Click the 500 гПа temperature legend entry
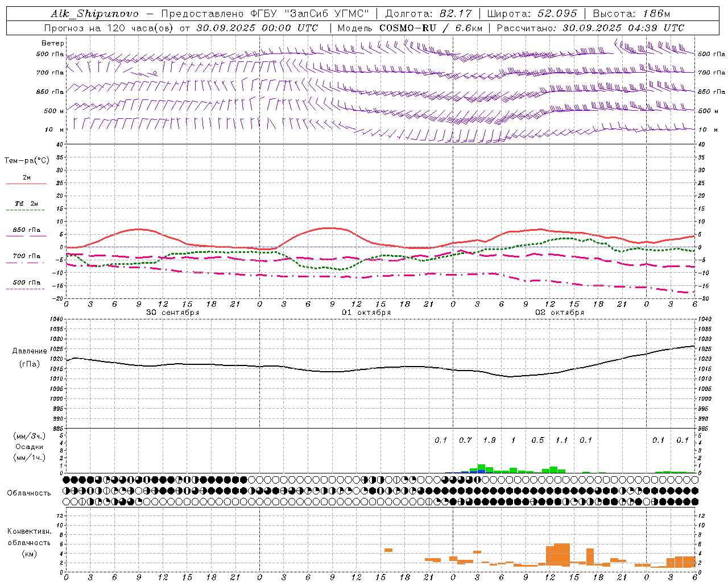 tap(27, 282)
